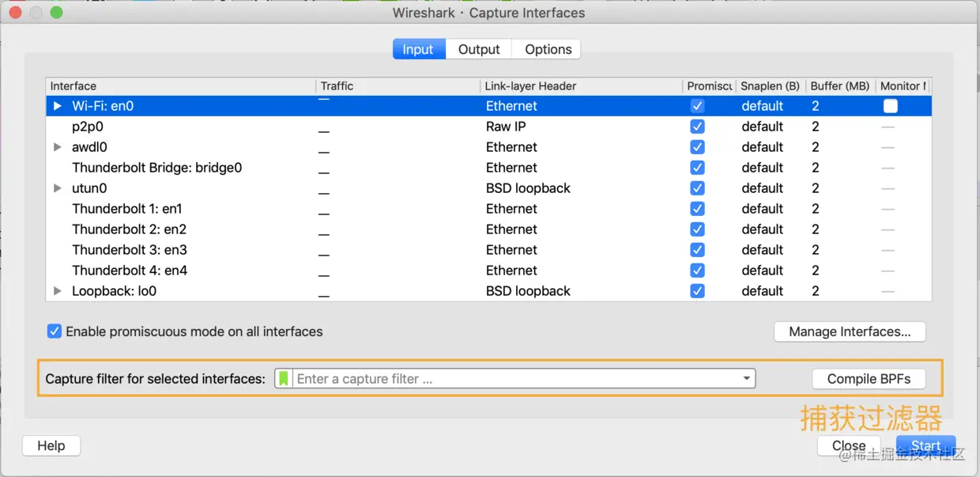Sort by the Traffic column header
The image size is (980, 477).
pyautogui.click(x=398, y=85)
